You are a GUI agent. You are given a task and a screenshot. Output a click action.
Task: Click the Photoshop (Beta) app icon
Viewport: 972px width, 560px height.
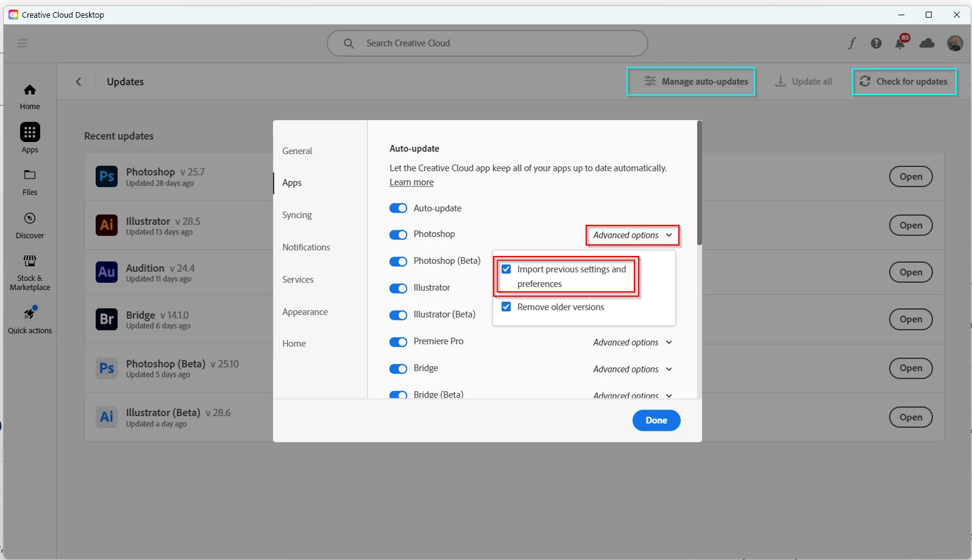(x=107, y=368)
